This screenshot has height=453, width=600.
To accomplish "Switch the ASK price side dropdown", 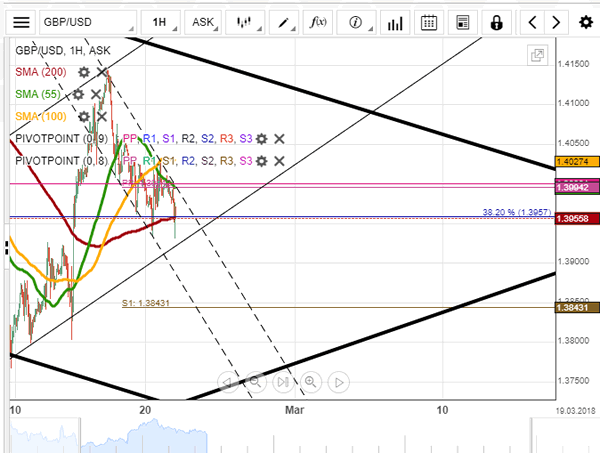I will click(x=204, y=23).
